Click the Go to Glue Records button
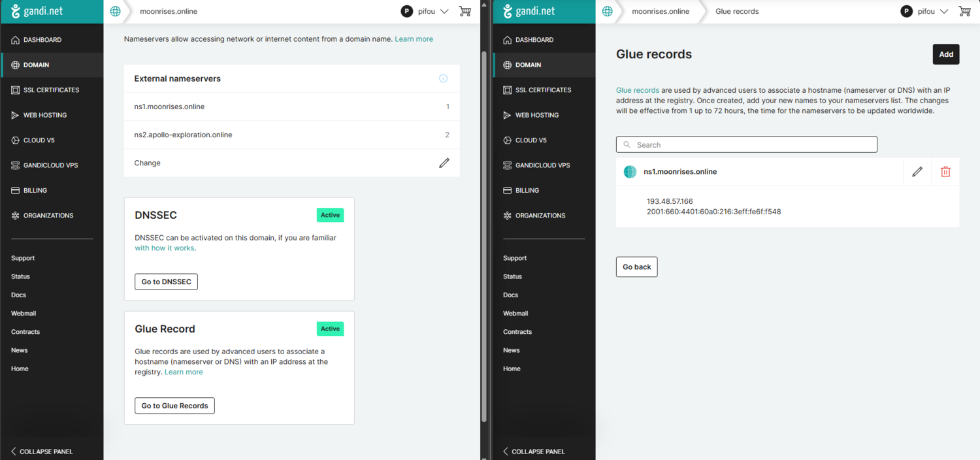The image size is (980, 460). coord(174,406)
